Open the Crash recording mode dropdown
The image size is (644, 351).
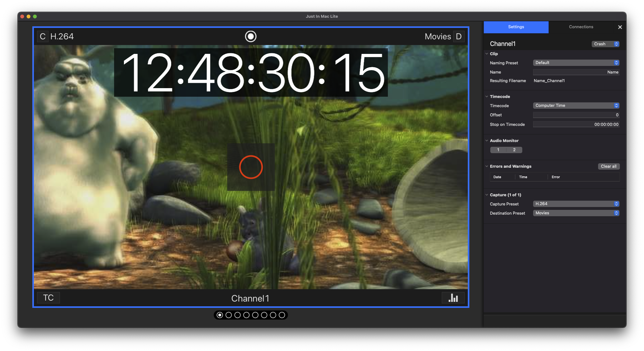pyautogui.click(x=605, y=44)
